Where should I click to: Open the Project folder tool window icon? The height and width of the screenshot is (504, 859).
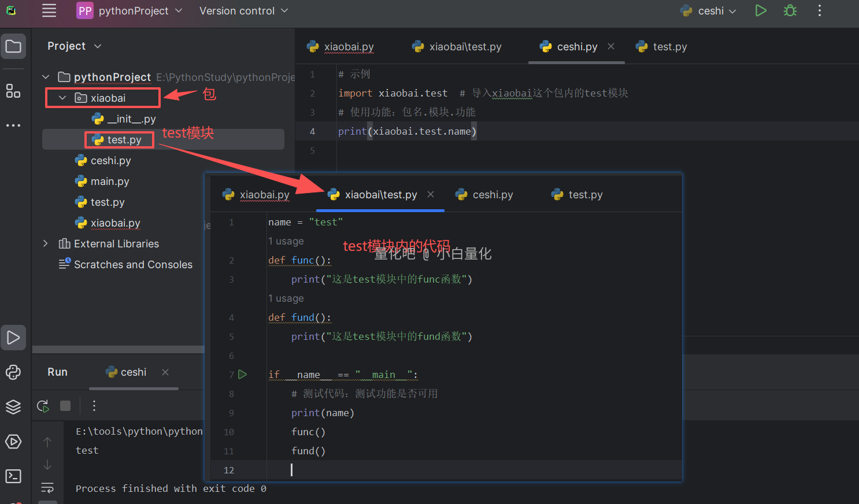point(13,46)
